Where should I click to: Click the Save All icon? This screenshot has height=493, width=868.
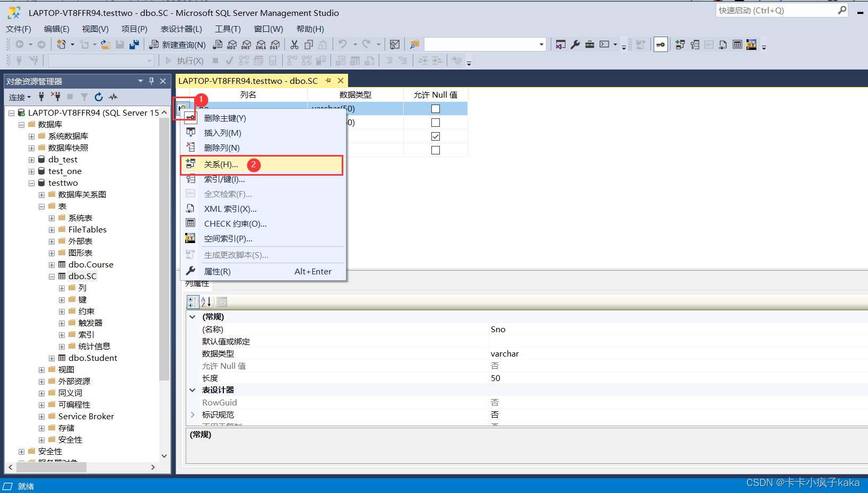tap(134, 45)
